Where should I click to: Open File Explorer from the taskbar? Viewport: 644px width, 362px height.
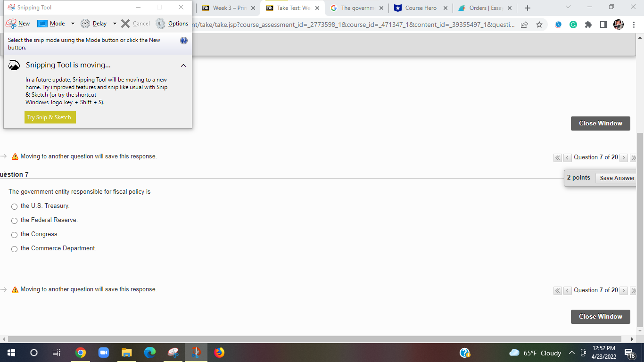[x=126, y=352]
